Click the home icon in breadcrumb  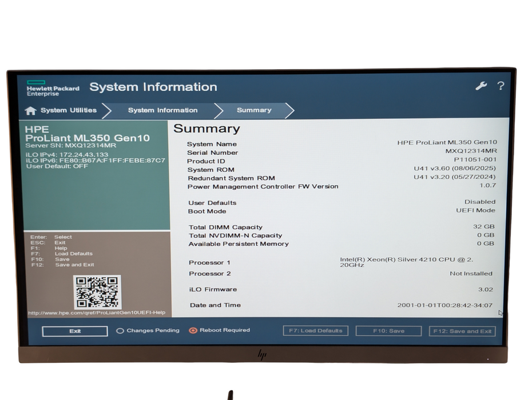point(30,111)
